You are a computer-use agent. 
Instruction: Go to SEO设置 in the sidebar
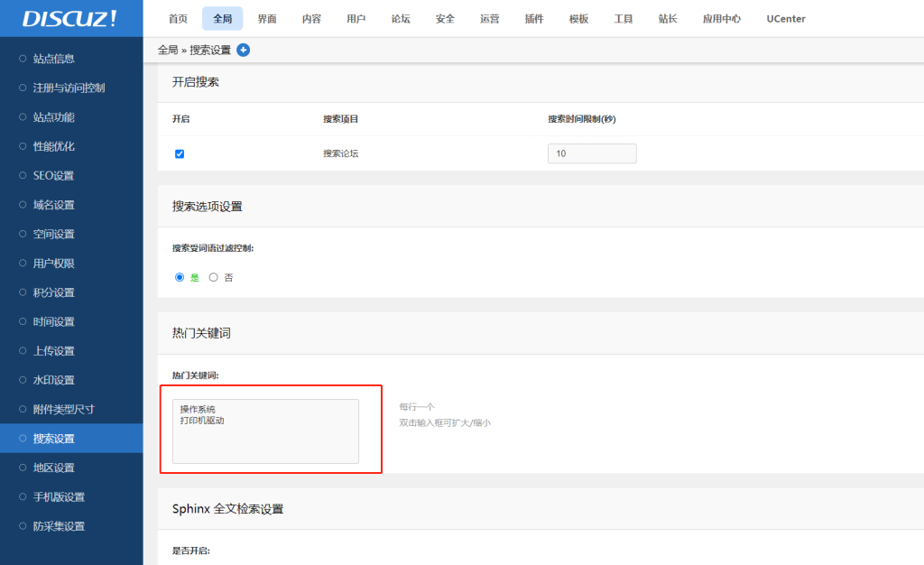[x=53, y=176]
